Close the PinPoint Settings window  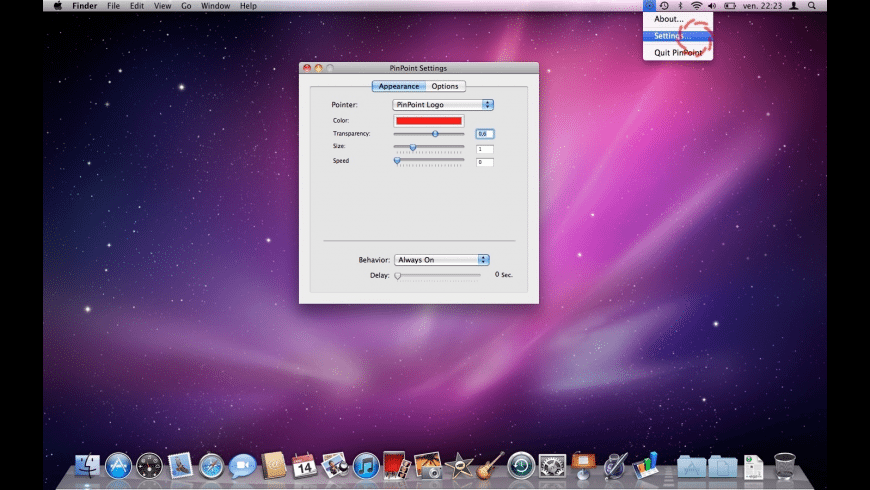click(307, 68)
